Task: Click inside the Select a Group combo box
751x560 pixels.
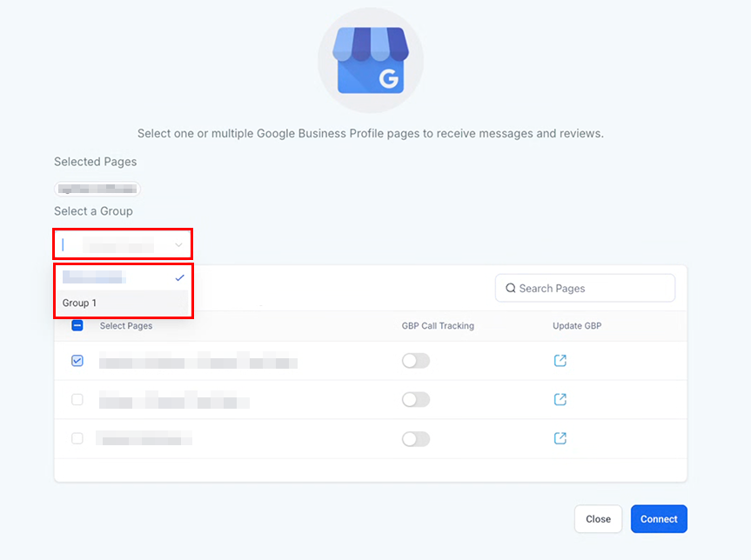Action: (123, 244)
